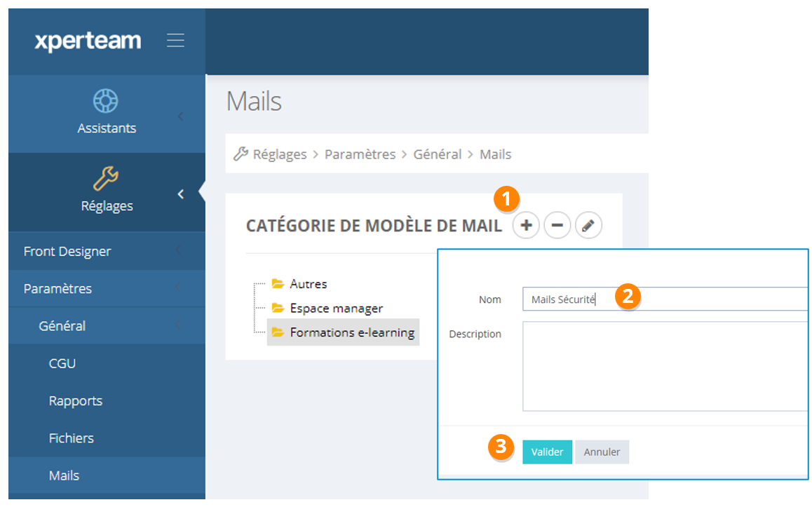Click the Assistants lifebuoy icon

click(106, 101)
